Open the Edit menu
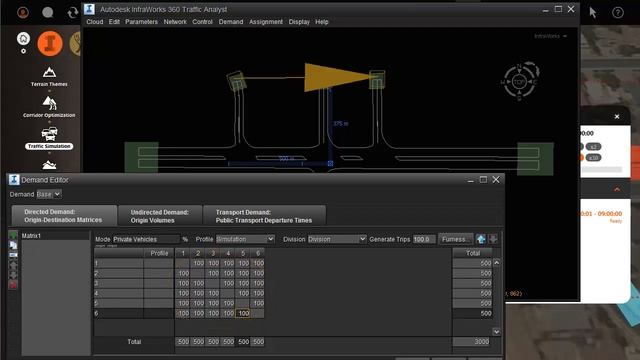The width and height of the screenshot is (640, 360). pyautogui.click(x=114, y=22)
